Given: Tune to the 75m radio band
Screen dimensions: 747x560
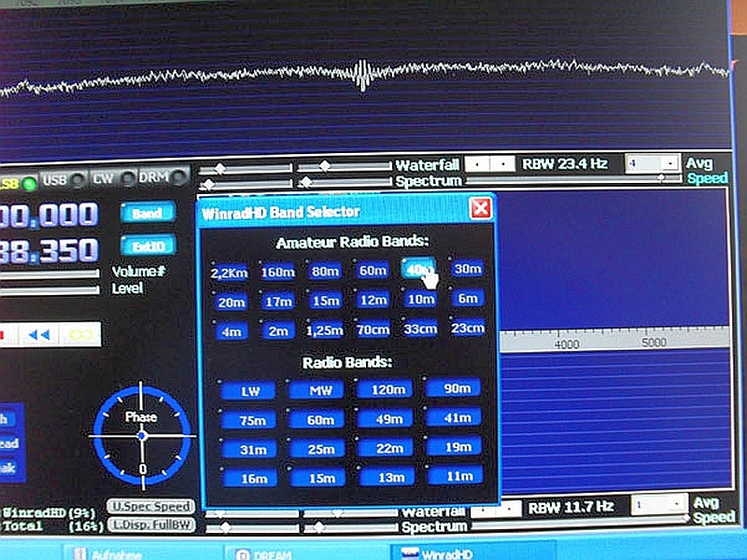Looking at the screenshot, I should [249, 421].
